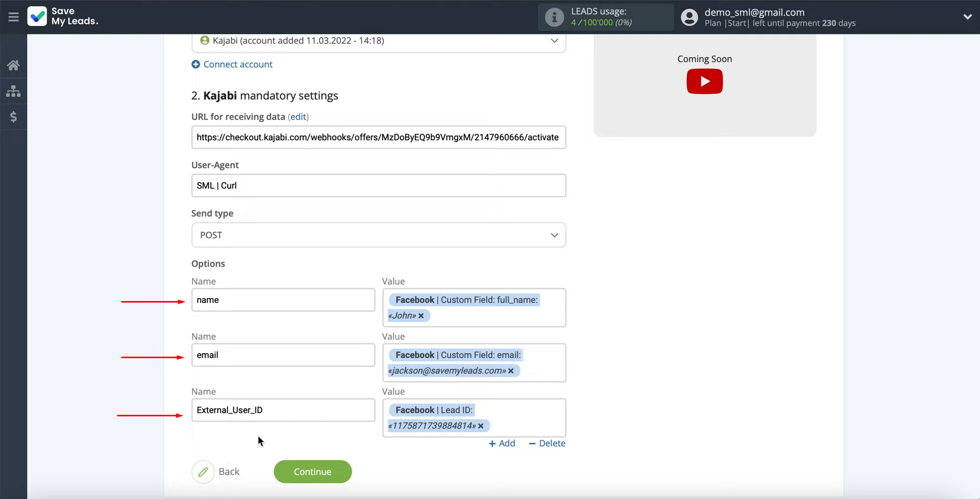980x499 pixels.
Task: Open the hamburger menu
Action: [13, 17]
